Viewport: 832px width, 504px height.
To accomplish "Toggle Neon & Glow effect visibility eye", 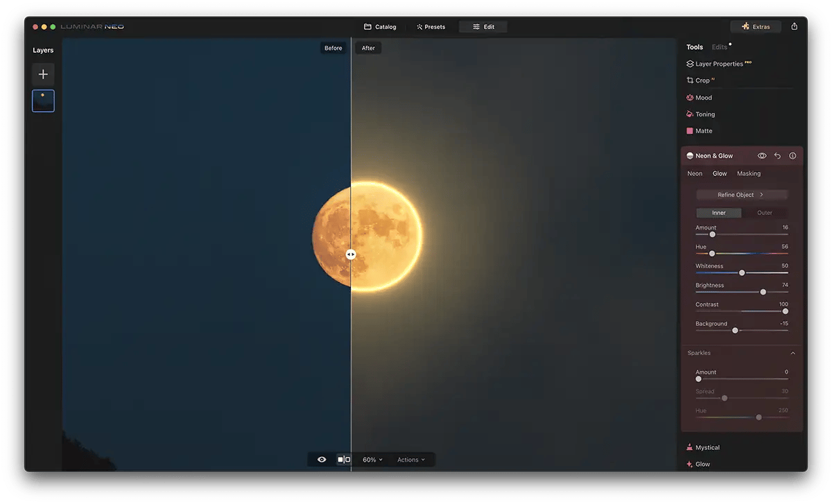I will coord(762,156).
